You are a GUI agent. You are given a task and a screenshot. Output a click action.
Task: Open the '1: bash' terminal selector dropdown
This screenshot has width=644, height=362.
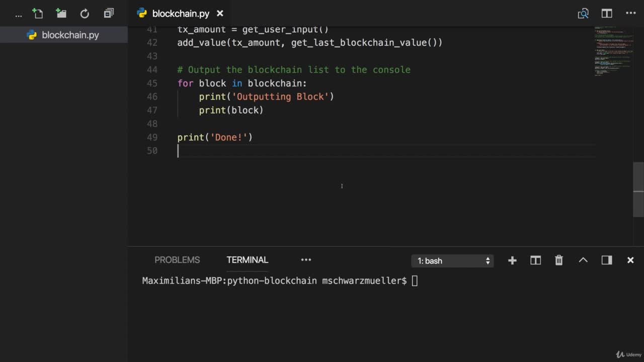pyautogui.click(x=452, y=260)
